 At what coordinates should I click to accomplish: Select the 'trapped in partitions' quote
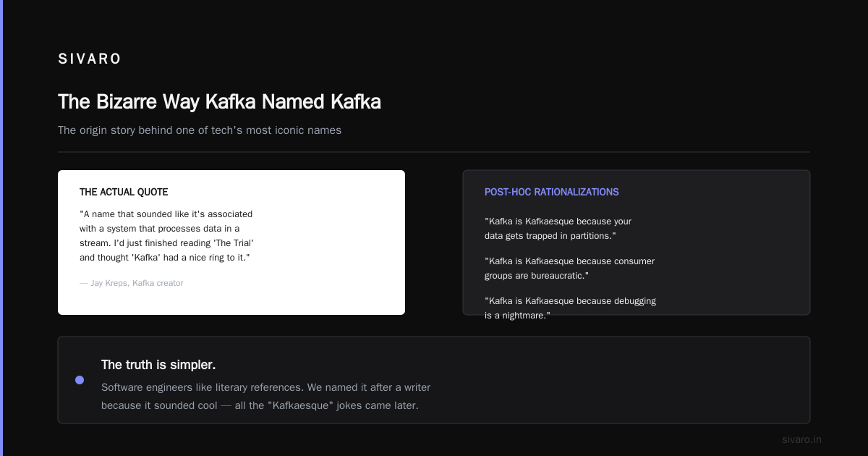(x=558, y=229)
